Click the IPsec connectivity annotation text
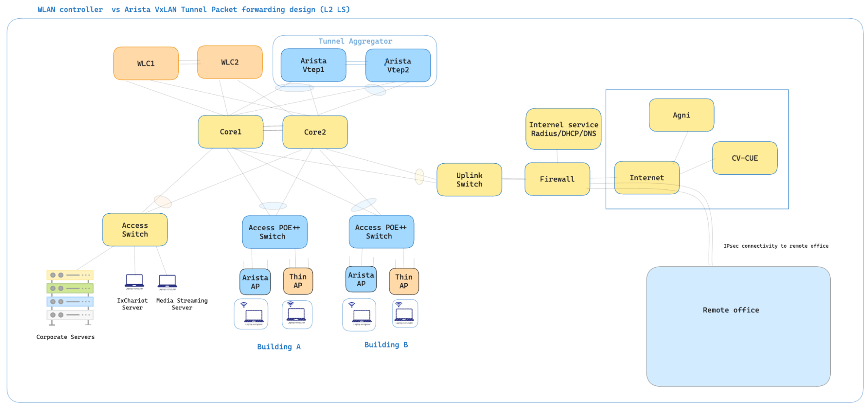Screen dimensions: 868x404 pos(776,245)
